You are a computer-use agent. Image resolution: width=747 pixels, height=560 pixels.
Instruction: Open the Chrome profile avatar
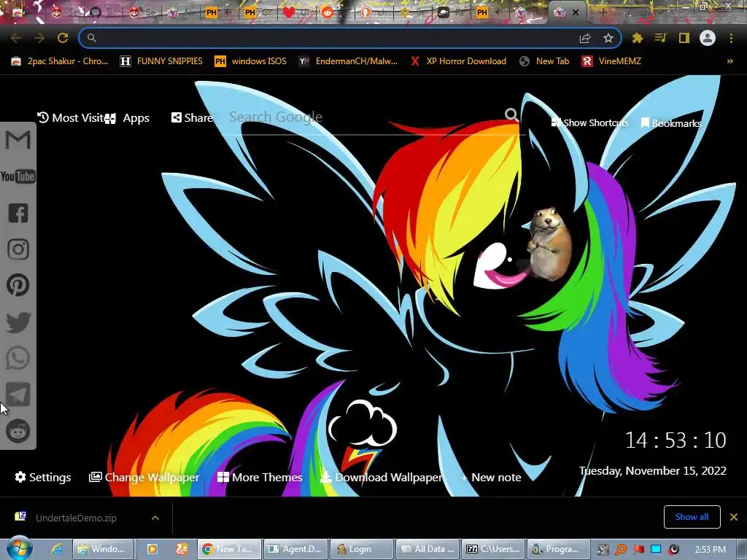708,38
